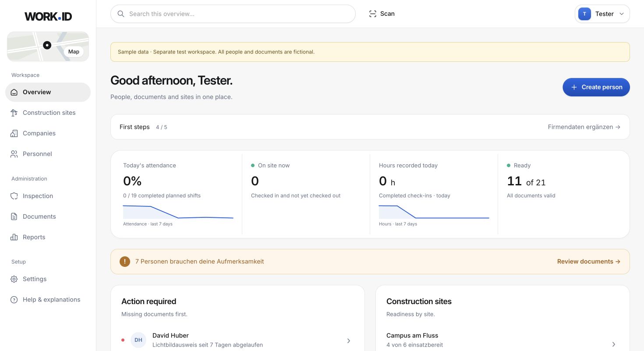Image resolution: width=644 pixels, height=351 pixels.
Task: Click the blue T avatar icon
Action: click(584, 14)
